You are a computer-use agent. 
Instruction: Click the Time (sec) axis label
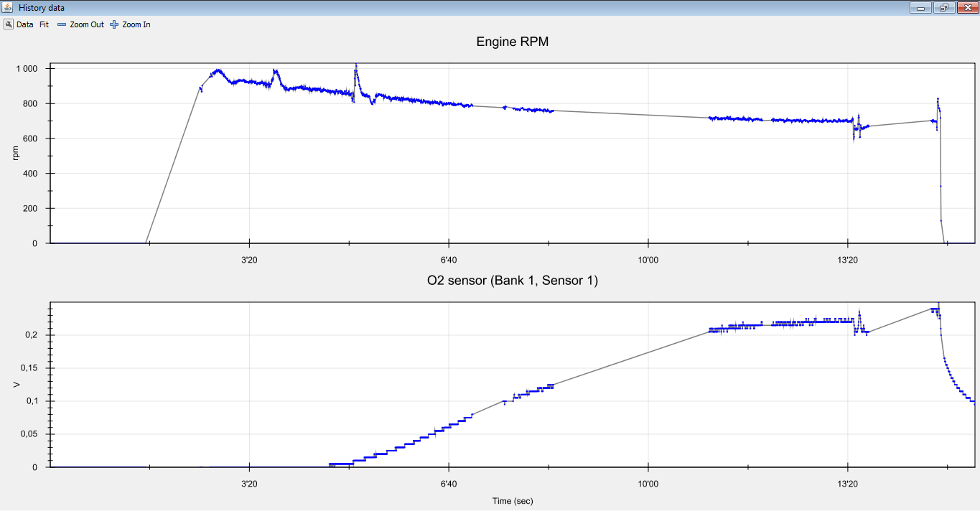[x=512, y=501]
